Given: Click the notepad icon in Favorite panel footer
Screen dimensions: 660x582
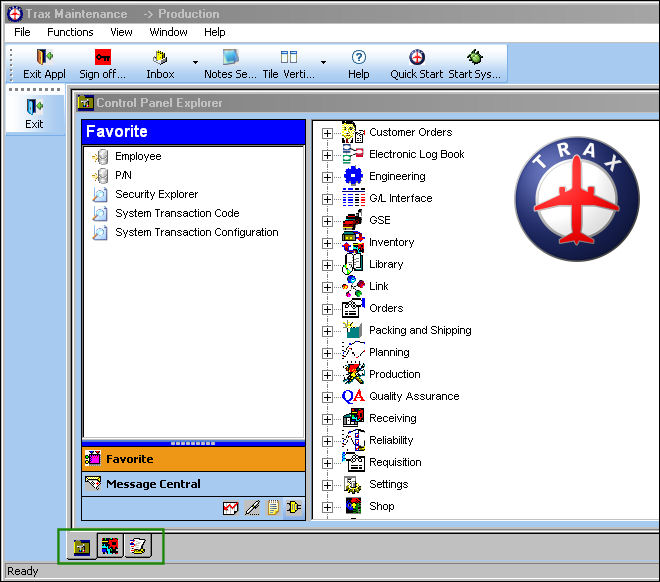Looking at the screenshot, I should 273,508.
